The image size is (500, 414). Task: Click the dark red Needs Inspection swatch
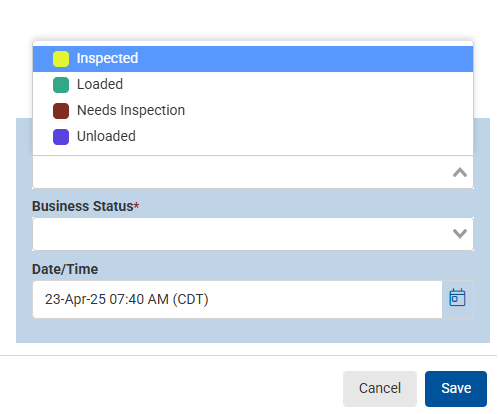(61, 111)
